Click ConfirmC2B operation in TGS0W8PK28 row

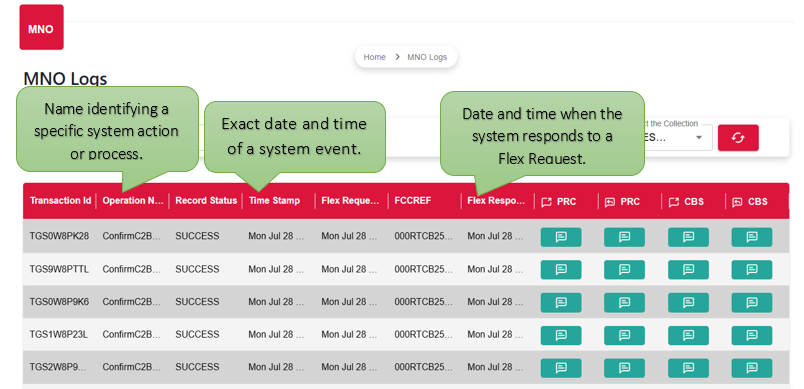[132, 236]
